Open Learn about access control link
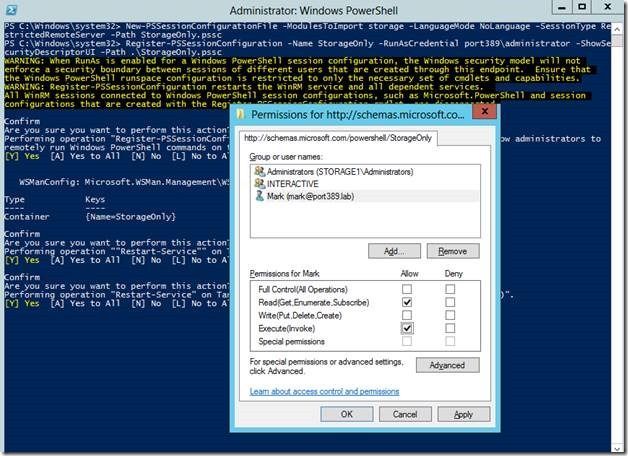 (x=324, y=391)
